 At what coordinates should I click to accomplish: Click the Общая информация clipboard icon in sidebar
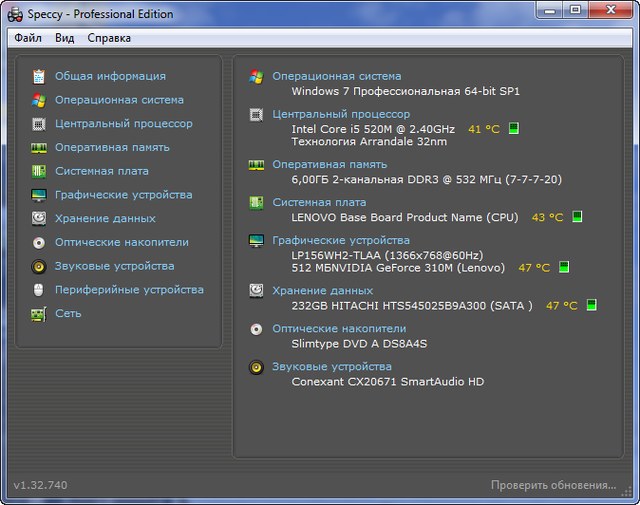[x=39, y=76]
